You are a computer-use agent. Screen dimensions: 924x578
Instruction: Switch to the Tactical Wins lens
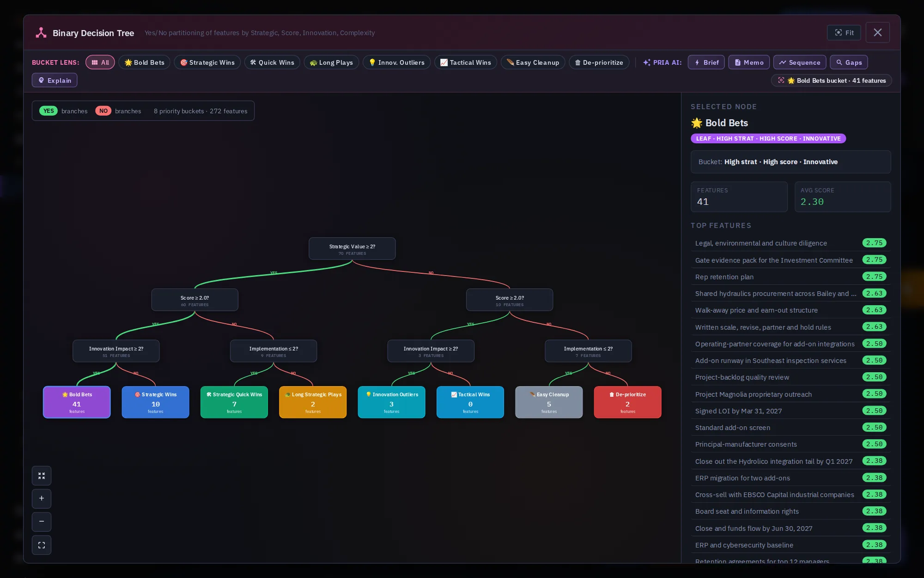coord(466,62)
